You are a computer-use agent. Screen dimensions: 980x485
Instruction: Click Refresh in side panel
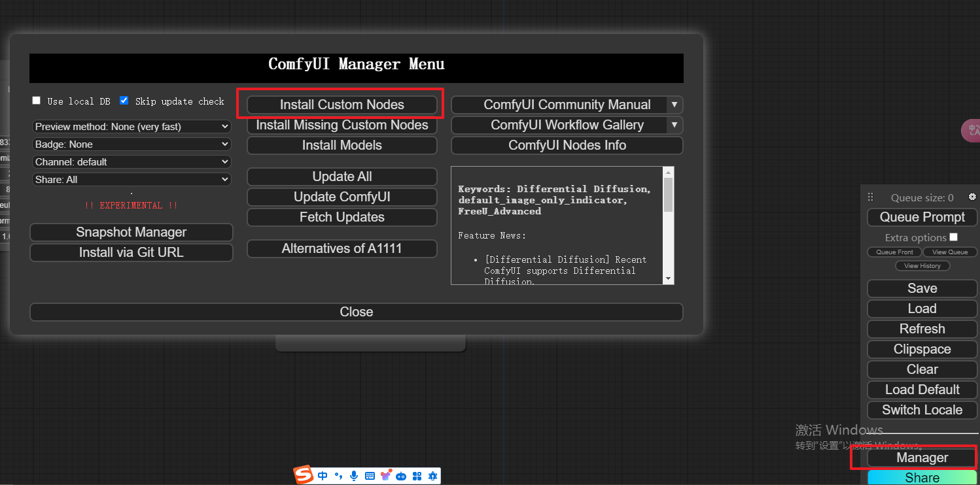pyautogui.click(x=922, y=329)
